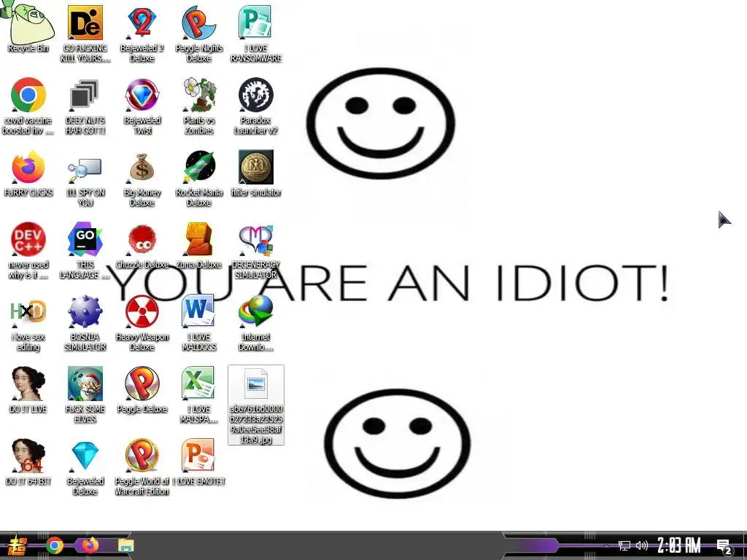Click the DO IT 64 BIT shortcut
Screen dimensions: 747x560
tap(28, 462)
